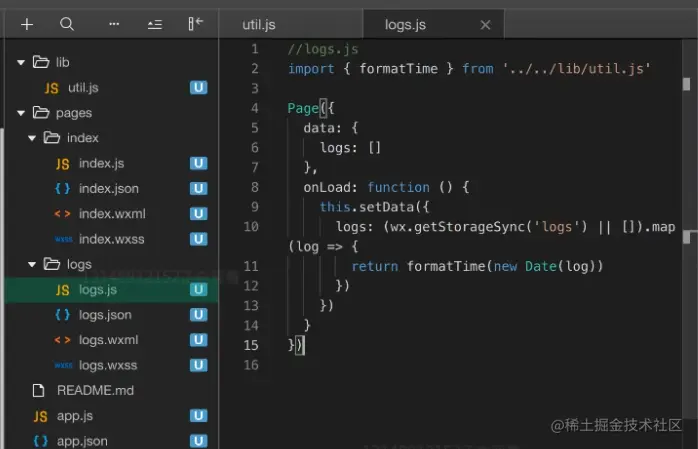The image size is (698, 449).
Task: Select logs.js in the file tree
Action: (x=111, y=290)
